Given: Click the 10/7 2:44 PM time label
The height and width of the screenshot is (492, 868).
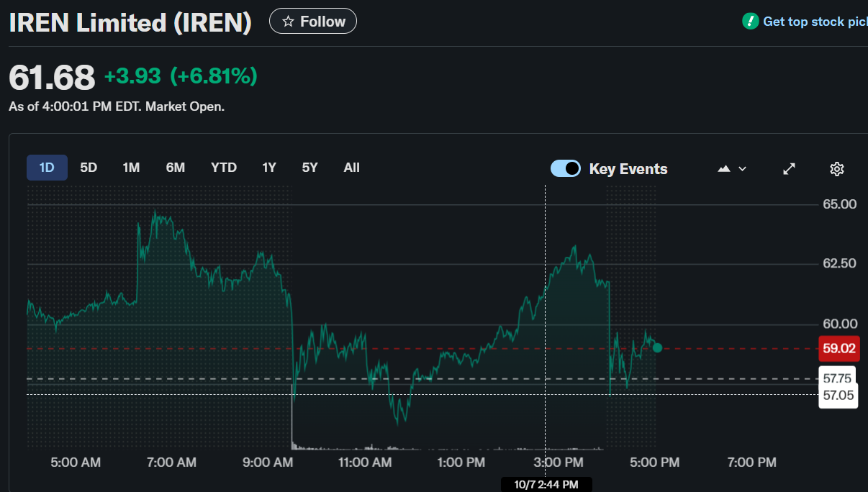Looking at the screenshot, I should (546, 485).
